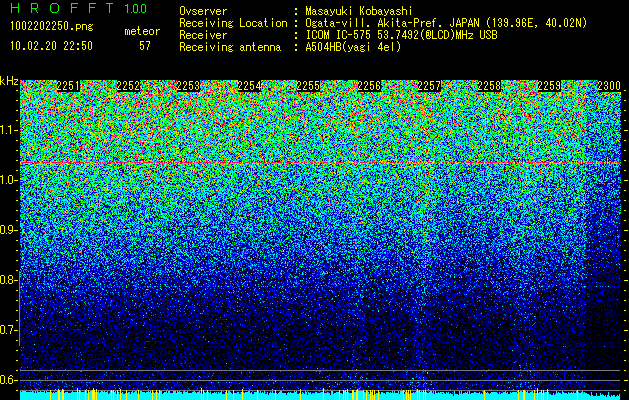Click the 'Ovserver' field label
Viewport: 629px width, 400px height.
click(x=203, y=11)
